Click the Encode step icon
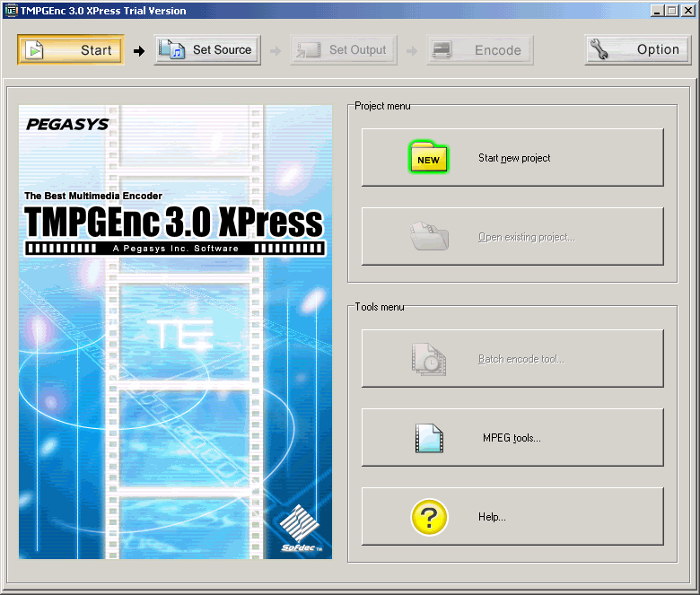Screen dimensions: 700x595 441,50
